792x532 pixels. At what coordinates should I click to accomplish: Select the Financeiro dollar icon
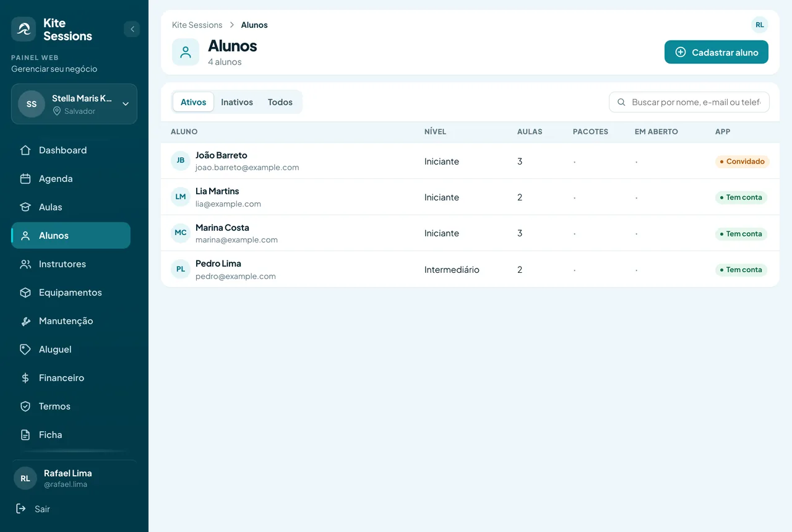25,378
